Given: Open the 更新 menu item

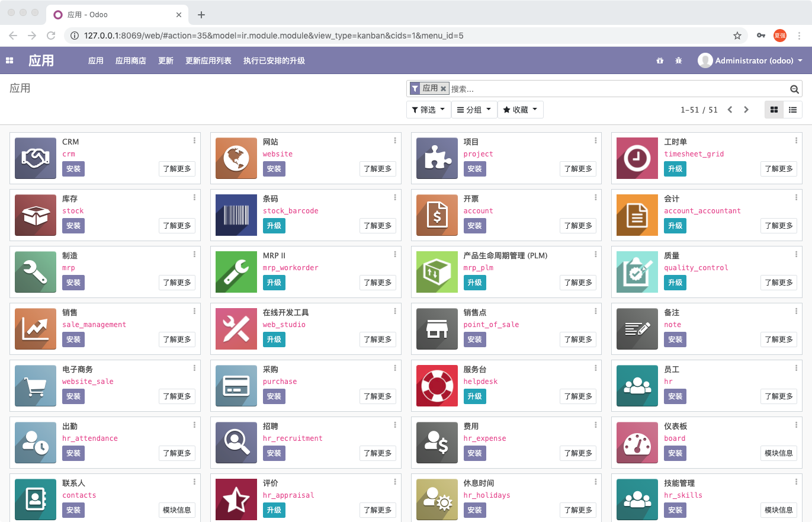Looking at the screenshot, I should point(166,60).
